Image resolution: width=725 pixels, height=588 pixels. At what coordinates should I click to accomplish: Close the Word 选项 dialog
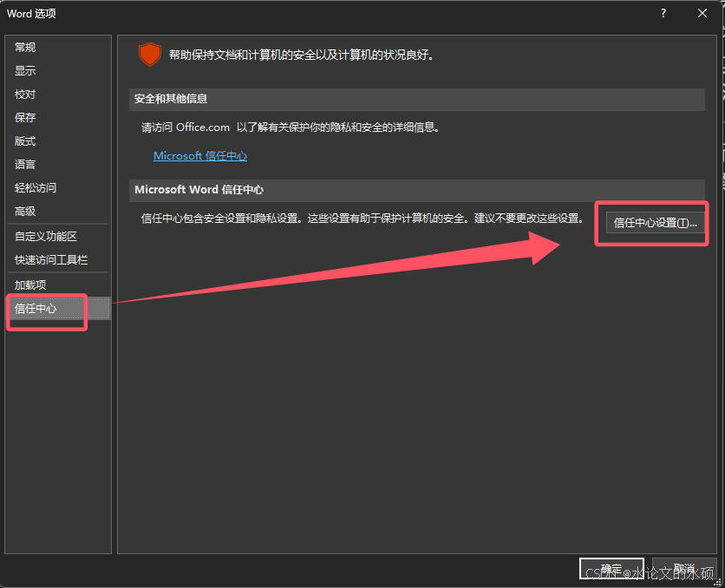pos(702,13)
